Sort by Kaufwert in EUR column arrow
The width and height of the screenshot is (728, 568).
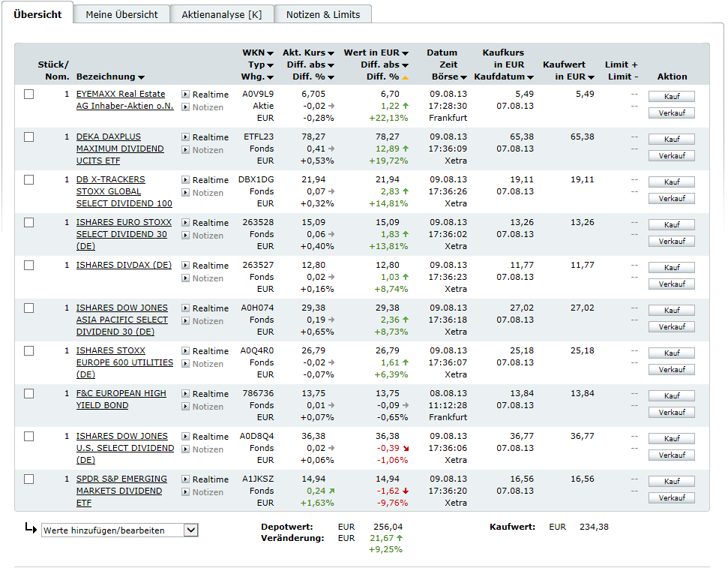(591, 77)
